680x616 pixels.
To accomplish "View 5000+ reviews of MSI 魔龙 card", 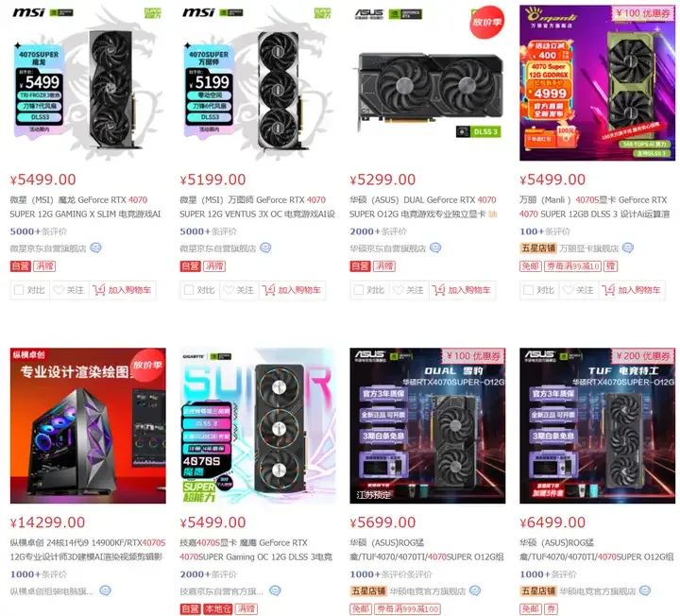I will 38,231.
